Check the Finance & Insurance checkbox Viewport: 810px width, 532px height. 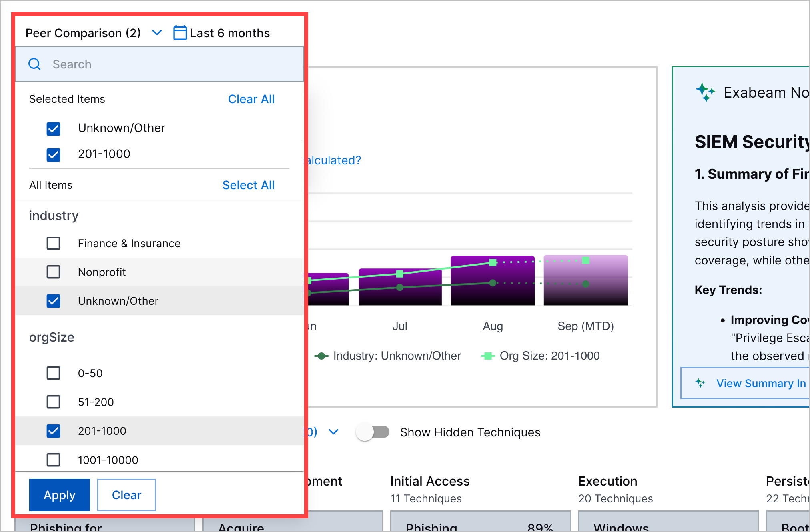click(x=54, y=243)
